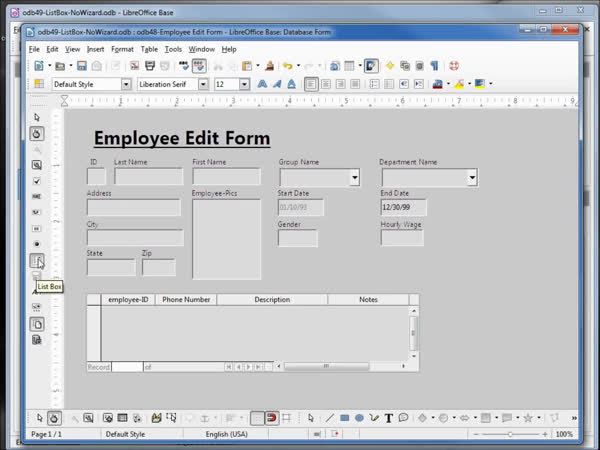Click the Notes column header
Screen dimensions: 600x450
pyautogui.click(x=368, y=300)
